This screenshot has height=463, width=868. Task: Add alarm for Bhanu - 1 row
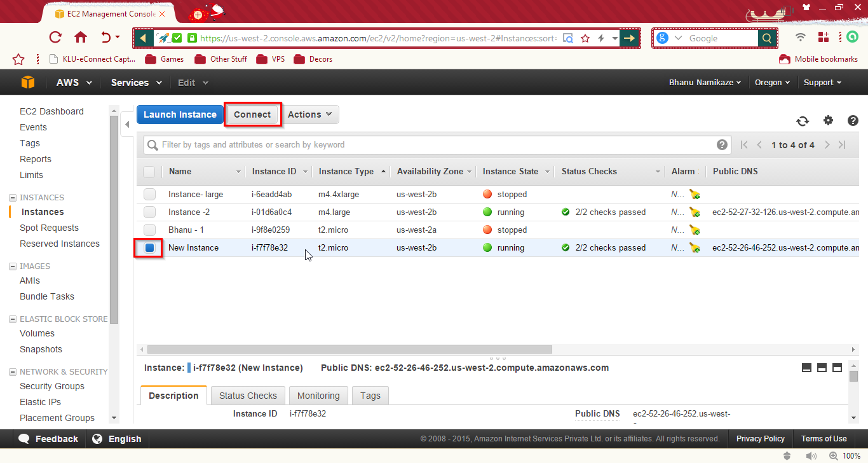click(695, 230)
